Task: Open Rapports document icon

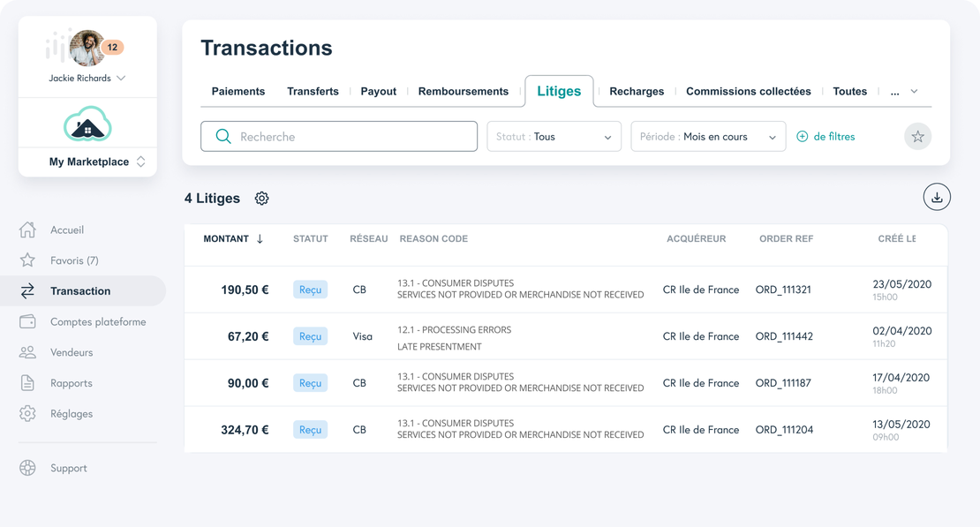Action: [x=28, y=383]
